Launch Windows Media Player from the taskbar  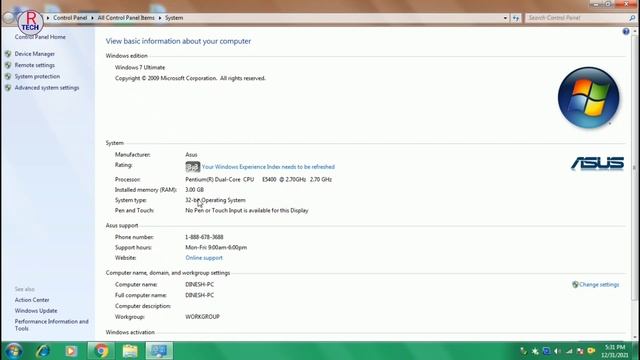(x=71, y=351)
